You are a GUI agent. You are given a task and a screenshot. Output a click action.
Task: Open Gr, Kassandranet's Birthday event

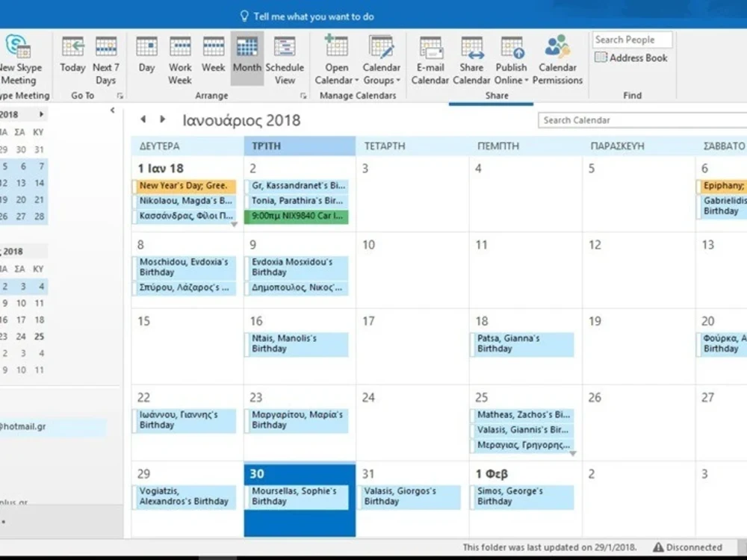coord(297,186)
